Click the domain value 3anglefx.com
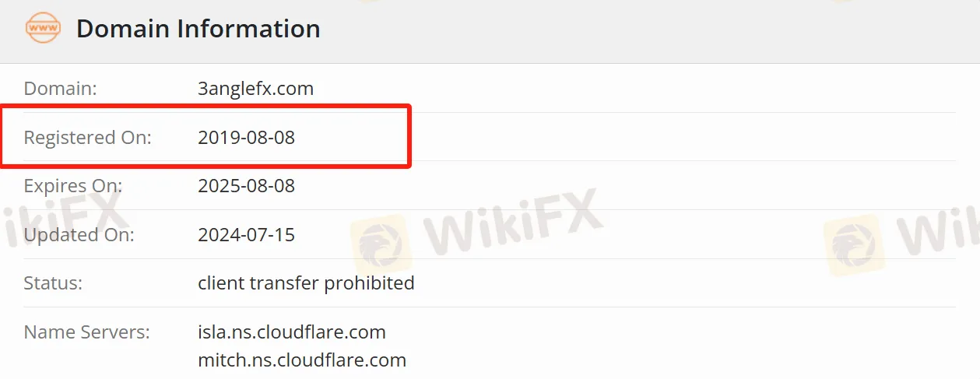Viewport: 980px width, 379px height. point(256,89)
